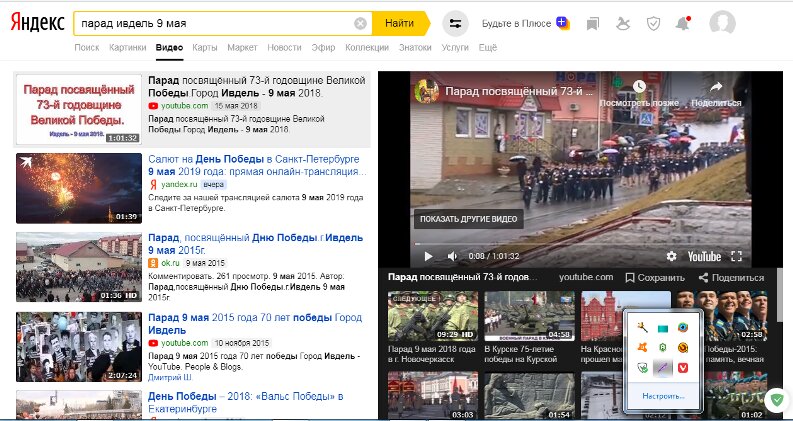The width and height of the screenshot is (793, 421).
Task: Open player settings gear icon
Action: [x=671, y=256]
